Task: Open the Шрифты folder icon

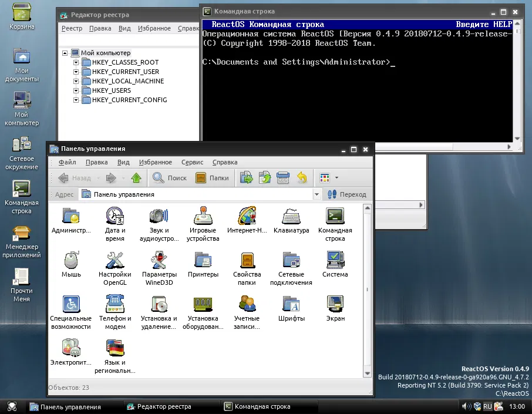Action: (x=291, y=304)
